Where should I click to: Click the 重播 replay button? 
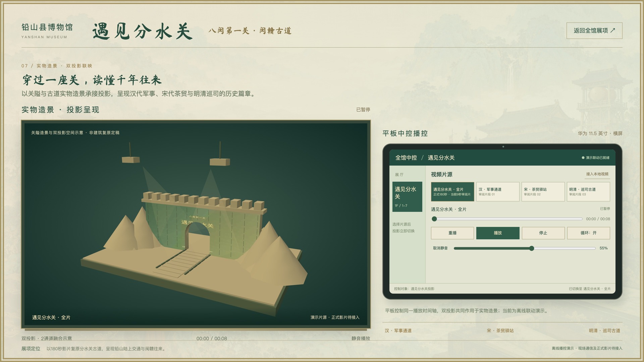pos(452,233)
